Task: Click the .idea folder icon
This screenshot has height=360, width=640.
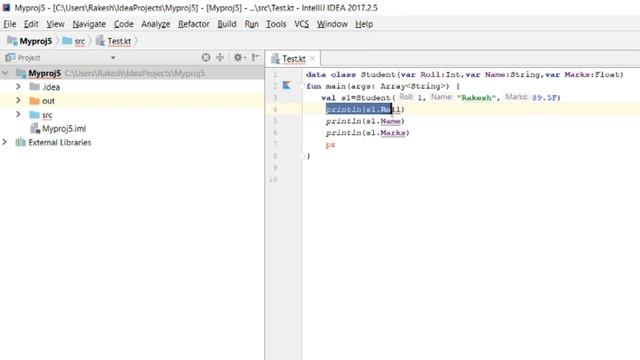Action: (x=35, y=87)
